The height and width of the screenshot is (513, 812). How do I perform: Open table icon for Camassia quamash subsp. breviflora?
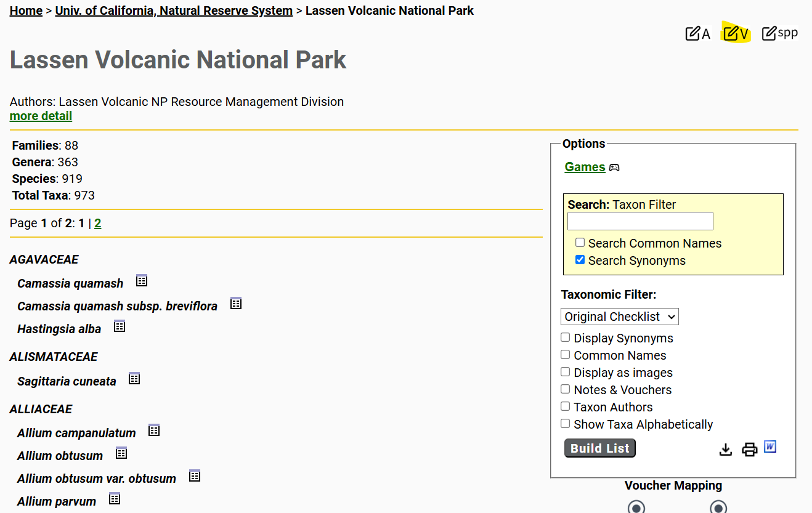tap(236, 304)
